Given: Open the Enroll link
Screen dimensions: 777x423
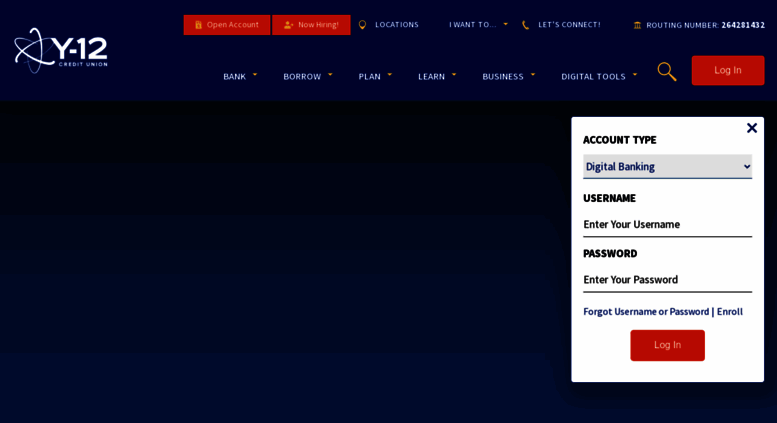Looking at the screenshot, I should click(x=730, y=312).
